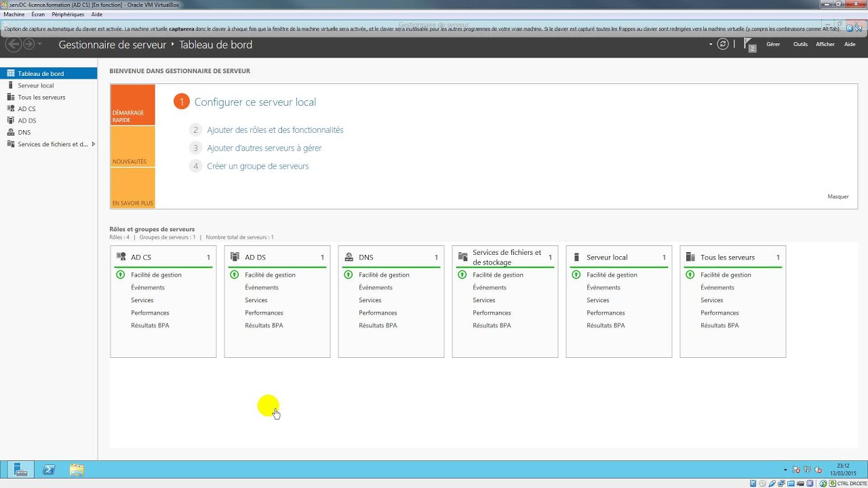This screenshot has width=868, height=488.
Task: Click VirtualBox optical disk status icon
Action: [762, 483]
